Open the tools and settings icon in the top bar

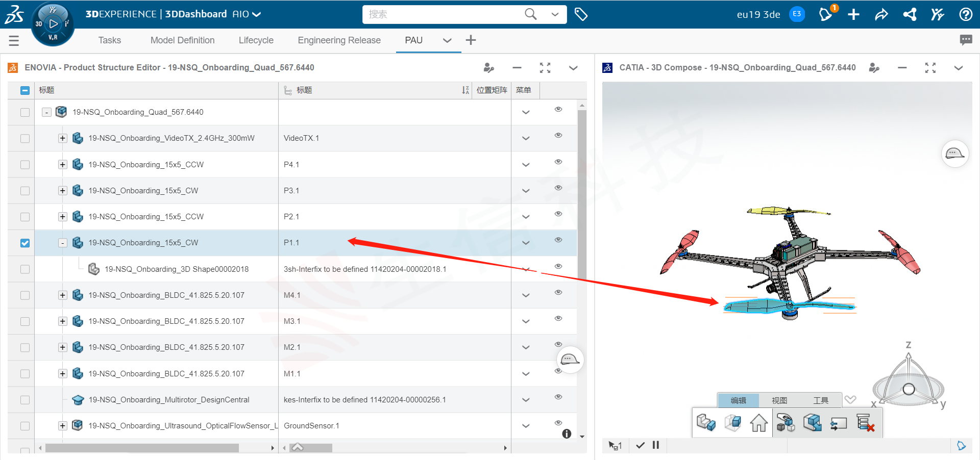pyautogui.click(x=937, y=14)
